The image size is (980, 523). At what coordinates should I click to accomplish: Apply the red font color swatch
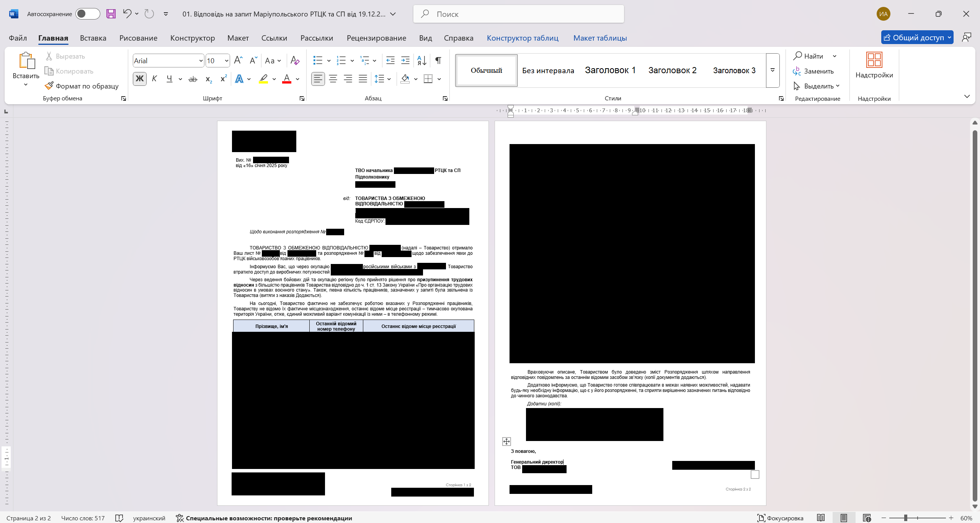(x=287, y=79)
